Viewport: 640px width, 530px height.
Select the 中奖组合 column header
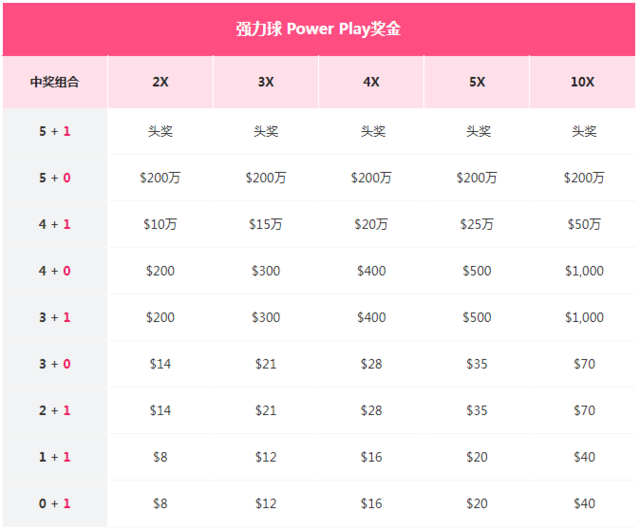(x=55, y=82)
